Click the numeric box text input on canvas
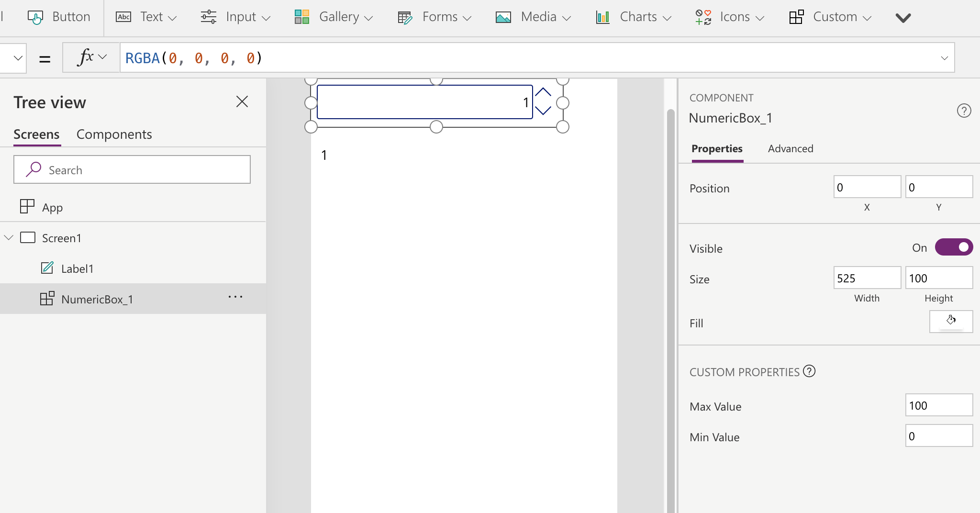 coord(425,102)
